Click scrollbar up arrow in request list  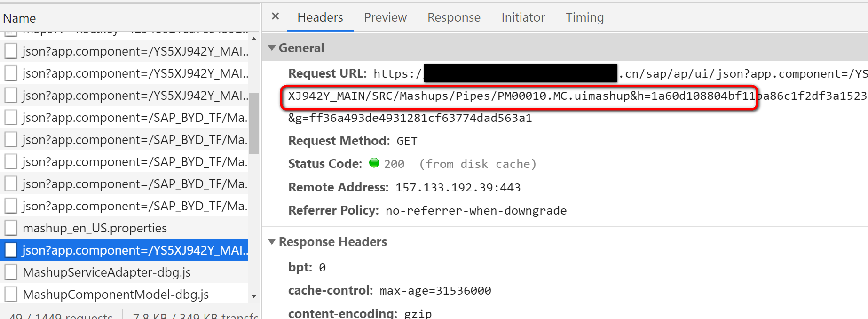(254, 39)
